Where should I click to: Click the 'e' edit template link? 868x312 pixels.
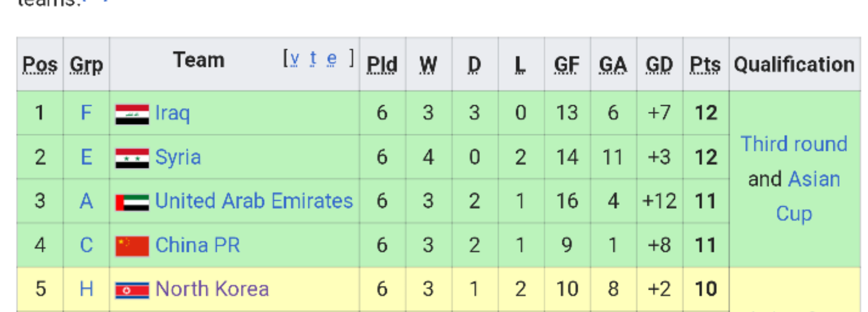pos(332,58)
